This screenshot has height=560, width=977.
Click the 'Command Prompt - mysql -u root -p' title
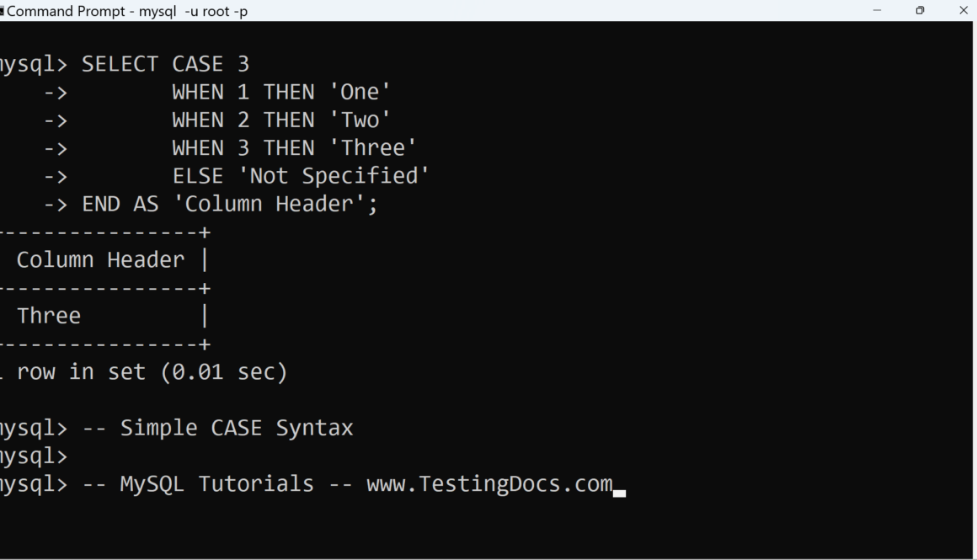point(127,11)
